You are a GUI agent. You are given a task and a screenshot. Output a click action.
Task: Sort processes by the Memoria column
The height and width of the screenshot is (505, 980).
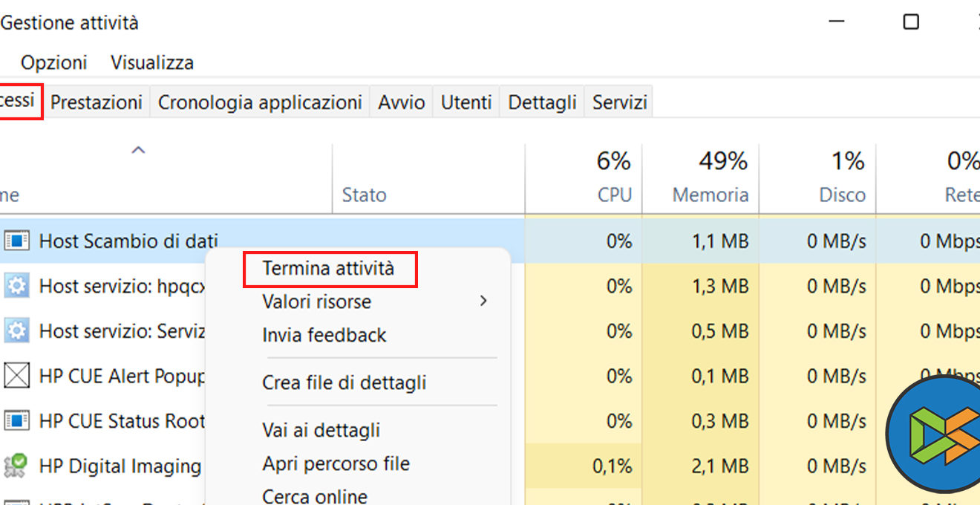[x=710, y=195]
